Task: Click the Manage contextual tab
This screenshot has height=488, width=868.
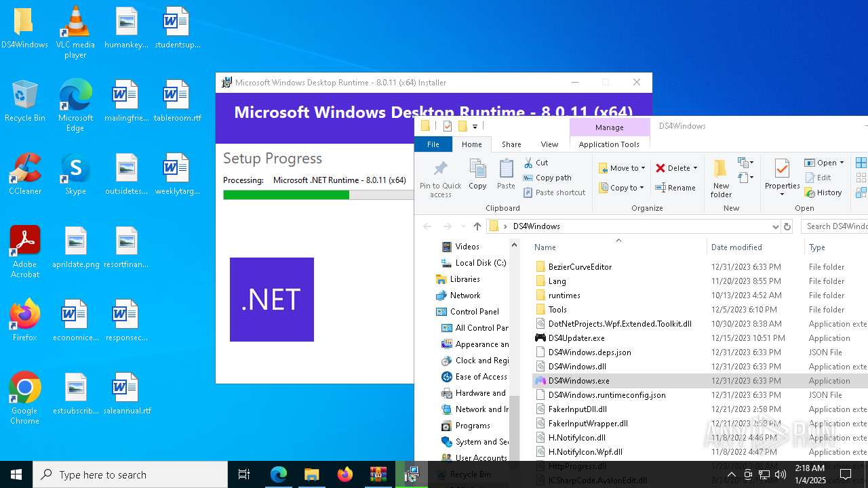Action: (x=609, y=127)
